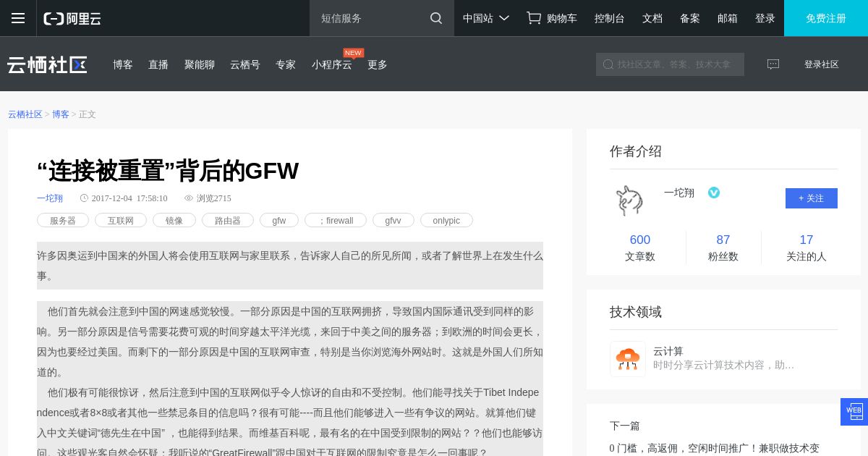868x456 pixels.
Task: Click the Aliyun logo
Action: [x=72, y=19]
